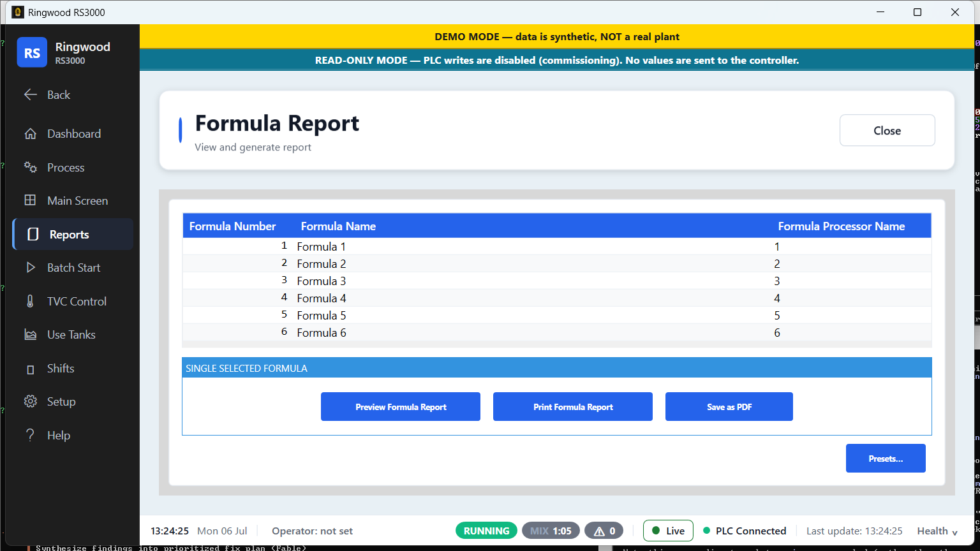Click the TVC Control thermometer icon
This screenshot has height=551, width=980.
pyautogui.click(x=30, y=301)
